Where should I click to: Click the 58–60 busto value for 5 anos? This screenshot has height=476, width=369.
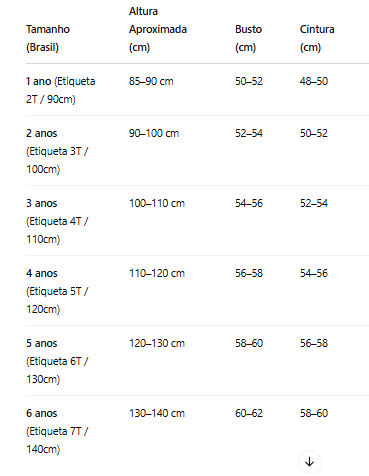249,343
